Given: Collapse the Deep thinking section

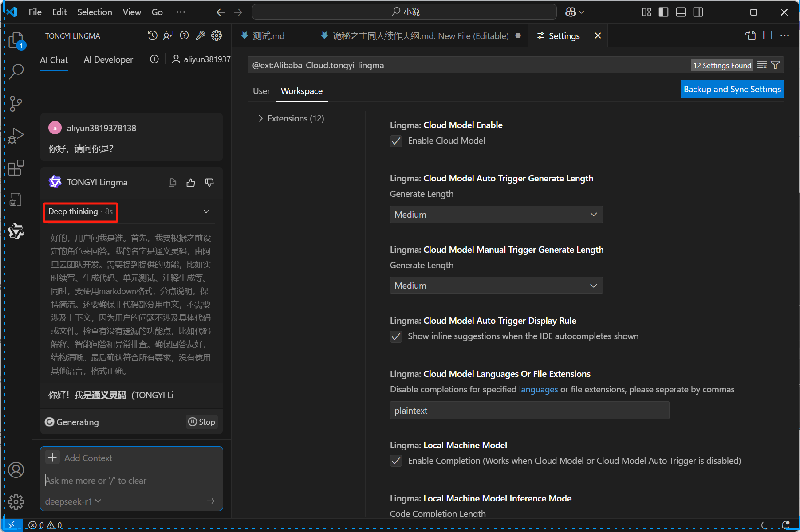Looking at the screenshot, I should pos(206,211).
